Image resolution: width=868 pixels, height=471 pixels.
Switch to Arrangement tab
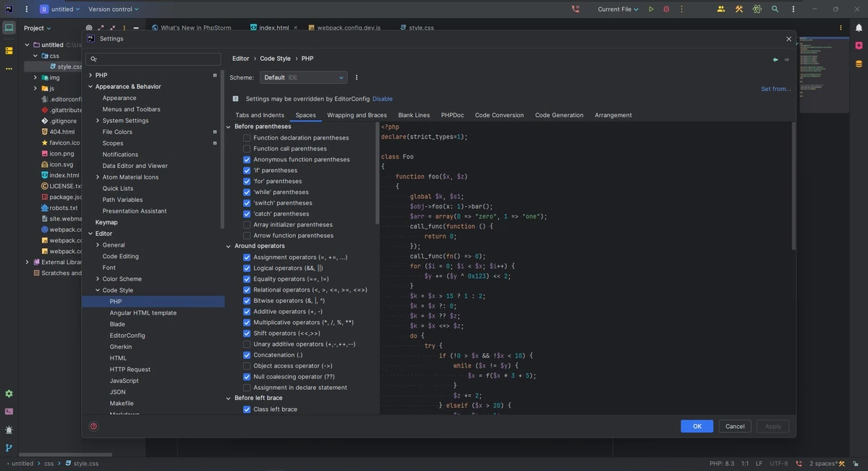[x=613, y=115]
